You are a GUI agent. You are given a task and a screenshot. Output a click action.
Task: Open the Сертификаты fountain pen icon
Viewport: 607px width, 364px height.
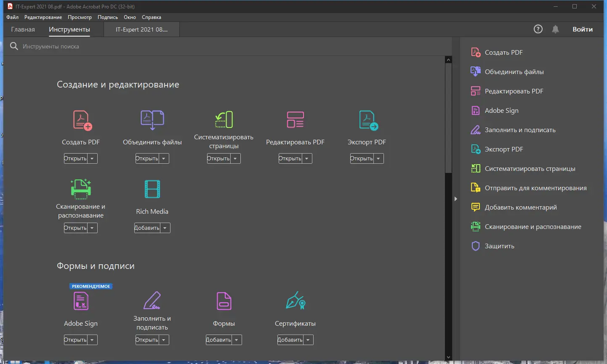pos(296,300)
